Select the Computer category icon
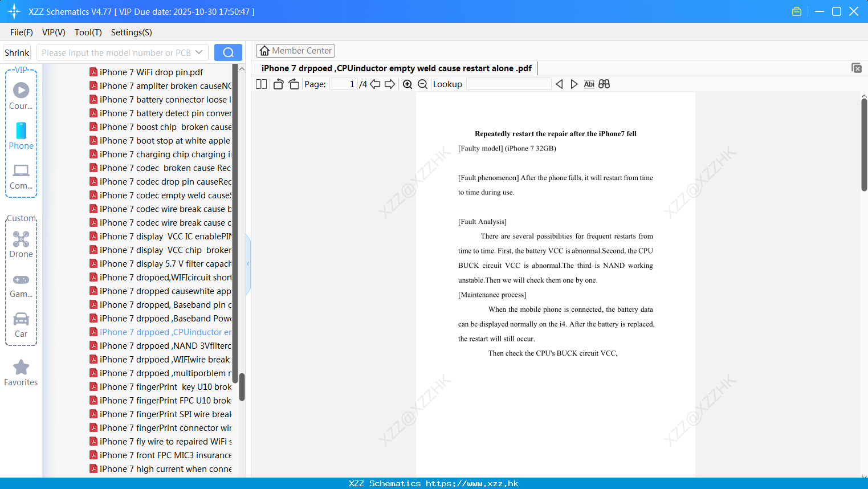This screenshot has height=489, width=868. [x=21, y=170]
